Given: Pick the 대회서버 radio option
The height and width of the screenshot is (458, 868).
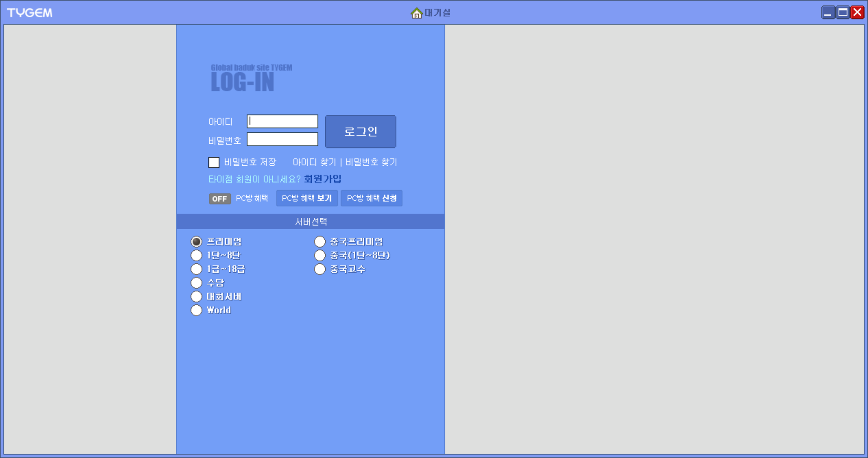Looking at the screenshot, I should [196, 297].
